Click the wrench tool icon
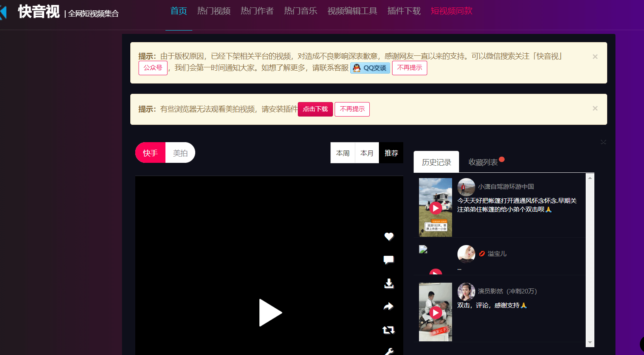Screen dimensions: 644x355 [x=389, y=352]
